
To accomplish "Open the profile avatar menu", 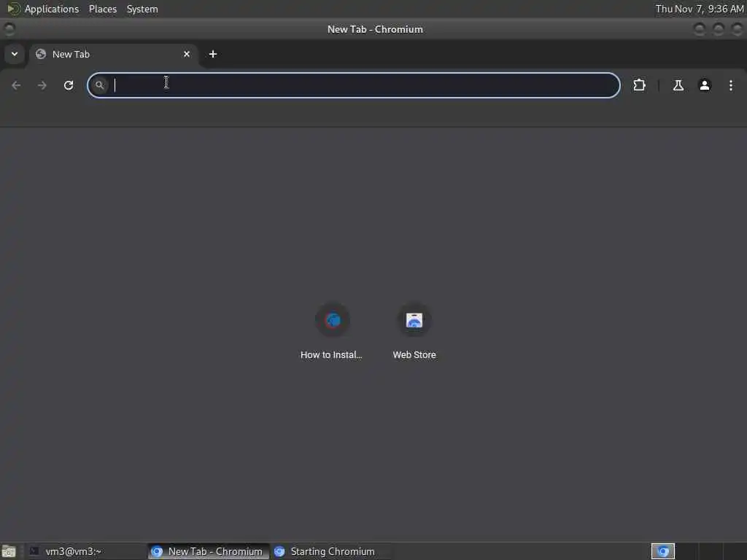I will point(705,85).
